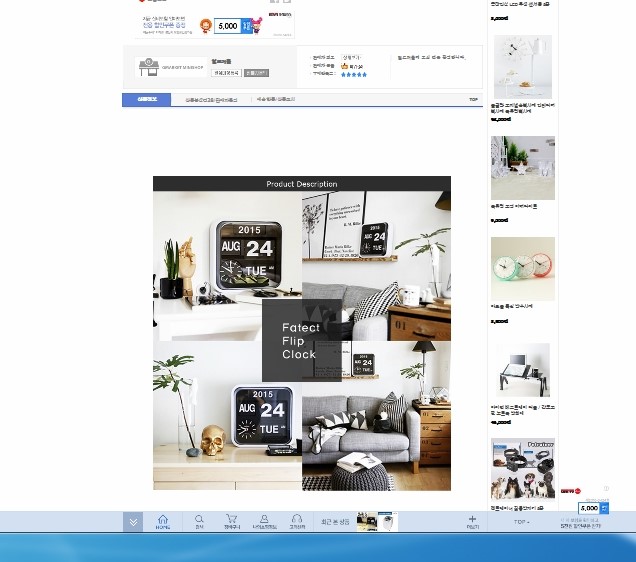Click the gray seller button beside it
The image size is (636, 562).
[256, 73]
